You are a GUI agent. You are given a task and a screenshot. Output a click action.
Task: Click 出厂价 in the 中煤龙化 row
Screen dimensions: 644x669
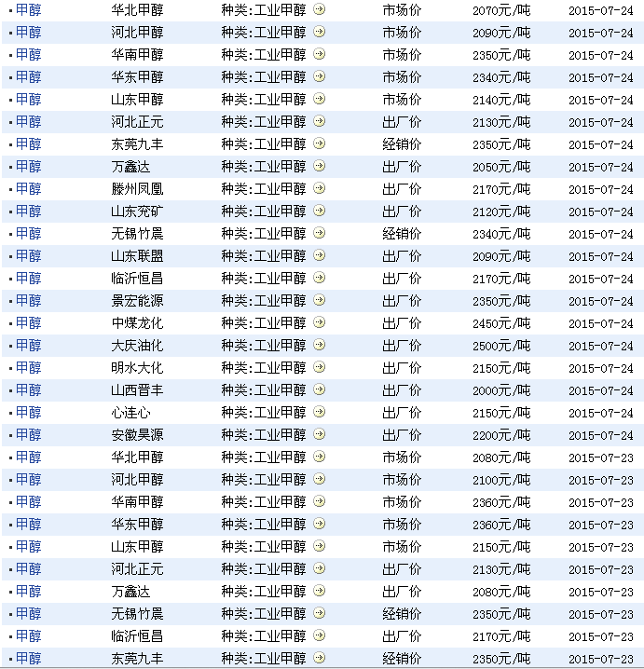click(x=402, y=323)
